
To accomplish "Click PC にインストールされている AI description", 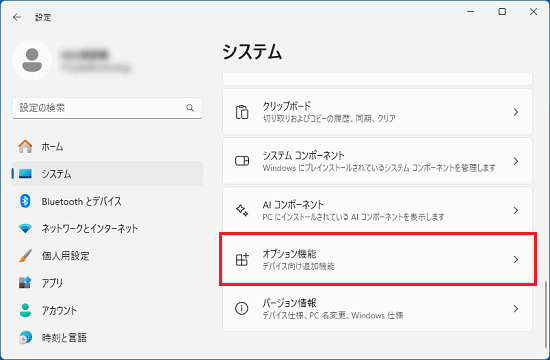I will (x=353, y=217).
